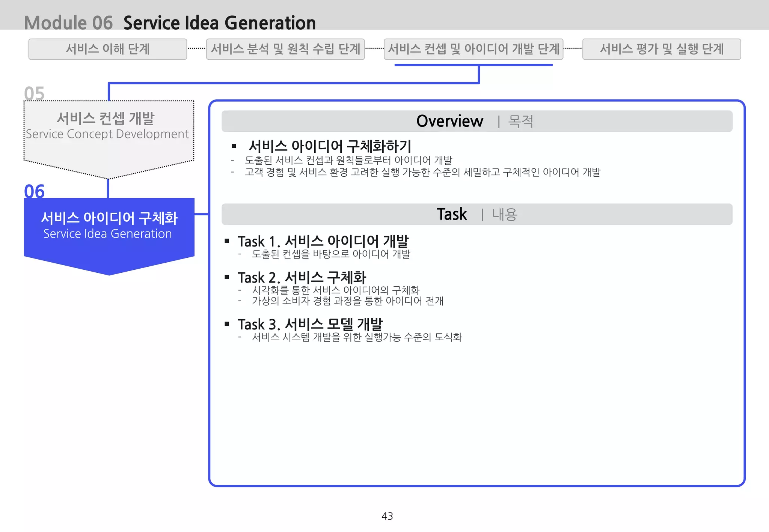Viewport: 769px width, 532px height.
Task: Open the blue 06 '서비스 아이디어 구체화' module block
Action: click(109, 236)
